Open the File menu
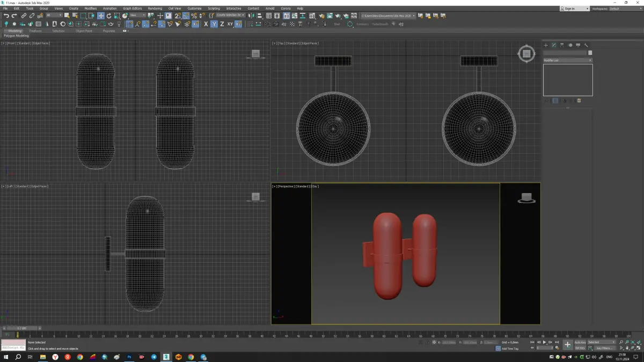 (5, 9)
